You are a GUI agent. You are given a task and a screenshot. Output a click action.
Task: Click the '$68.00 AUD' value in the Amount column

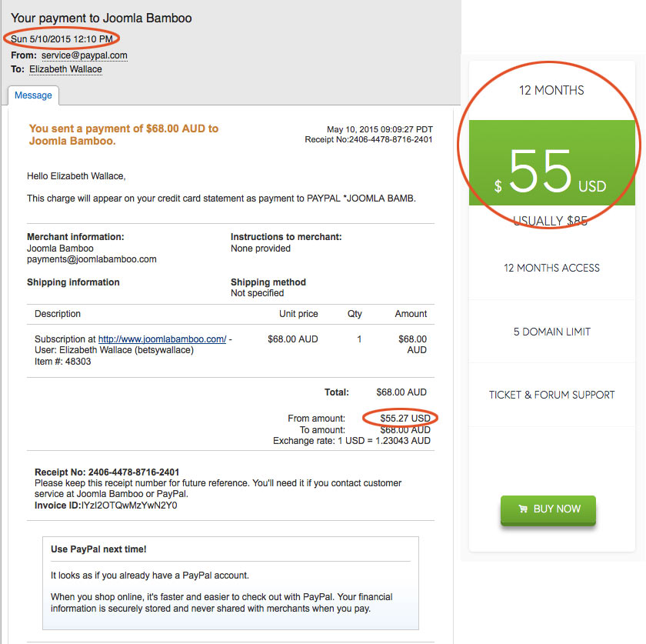pyautogui.click(x=412, y=344)
